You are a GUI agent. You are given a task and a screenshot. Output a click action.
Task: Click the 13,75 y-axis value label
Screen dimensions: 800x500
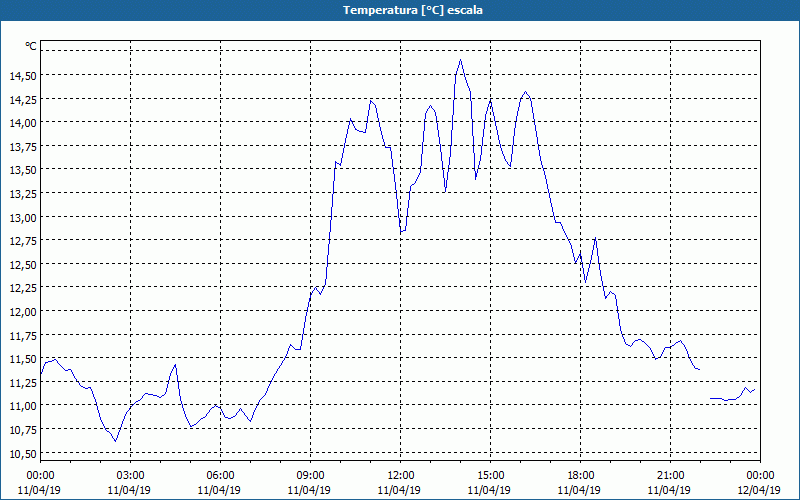pyautogui.click(x=22, y=146)
